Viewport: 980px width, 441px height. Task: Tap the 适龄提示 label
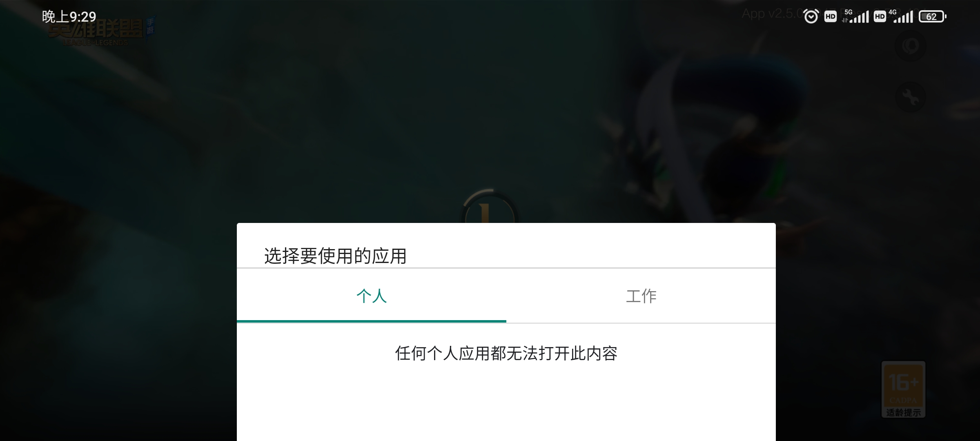coord(903,412)
